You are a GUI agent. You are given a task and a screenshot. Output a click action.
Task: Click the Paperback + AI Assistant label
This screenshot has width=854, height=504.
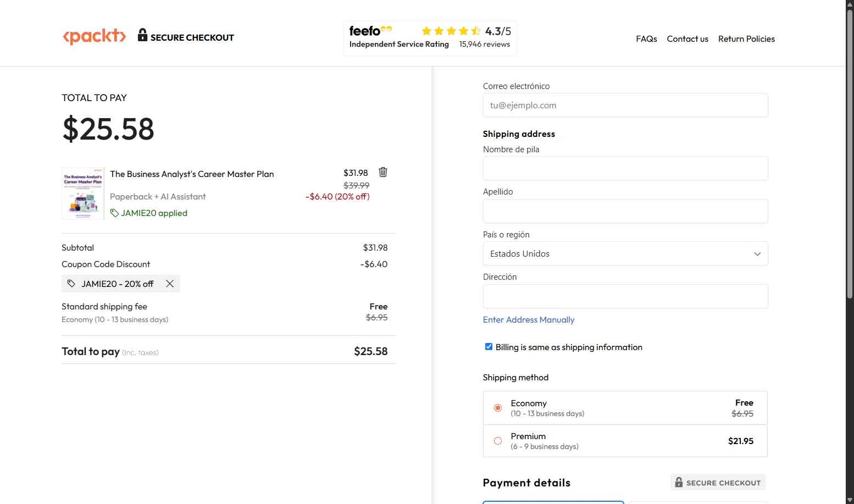(158, 196)
